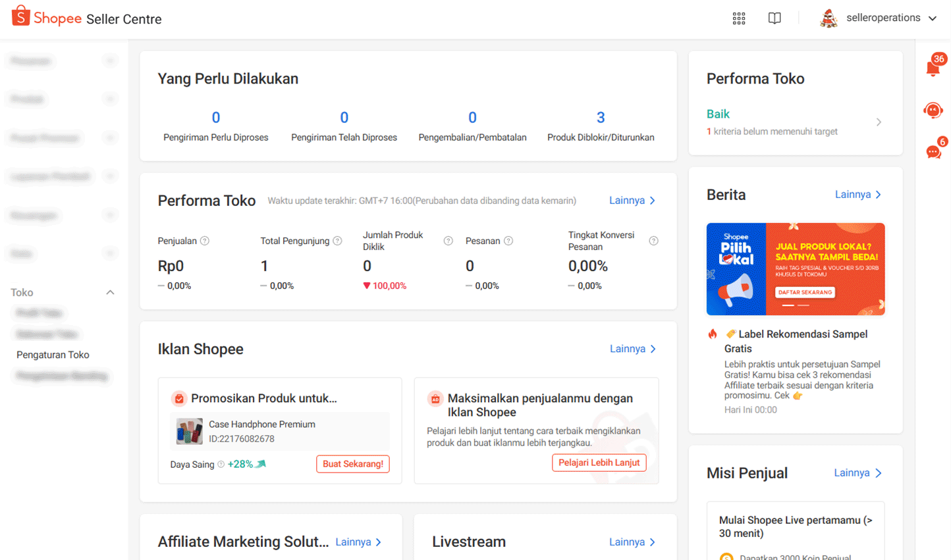This screenshot has width=951, height=560.
Task: Click help icon next to Penjualan
Action: pos(205,241)
